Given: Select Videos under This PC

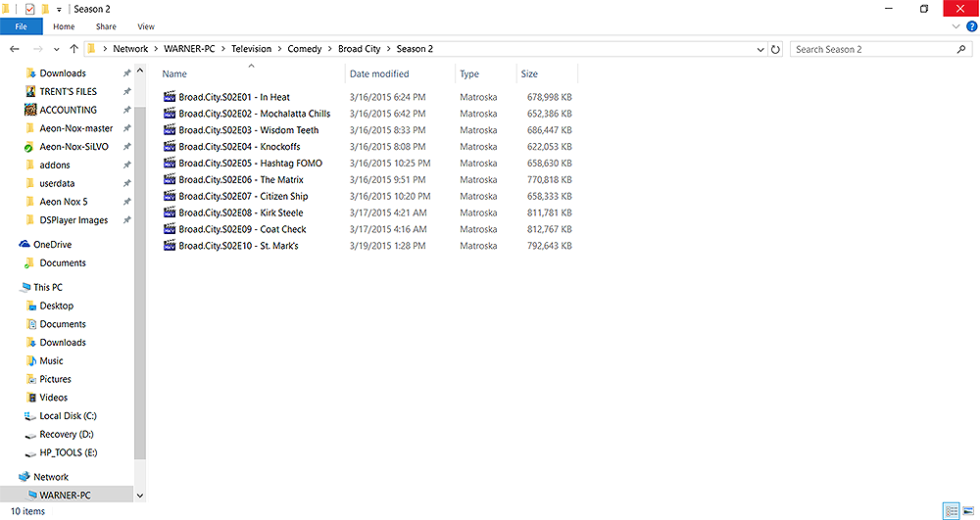Looking at the screenshot, I should coord(53,398).
